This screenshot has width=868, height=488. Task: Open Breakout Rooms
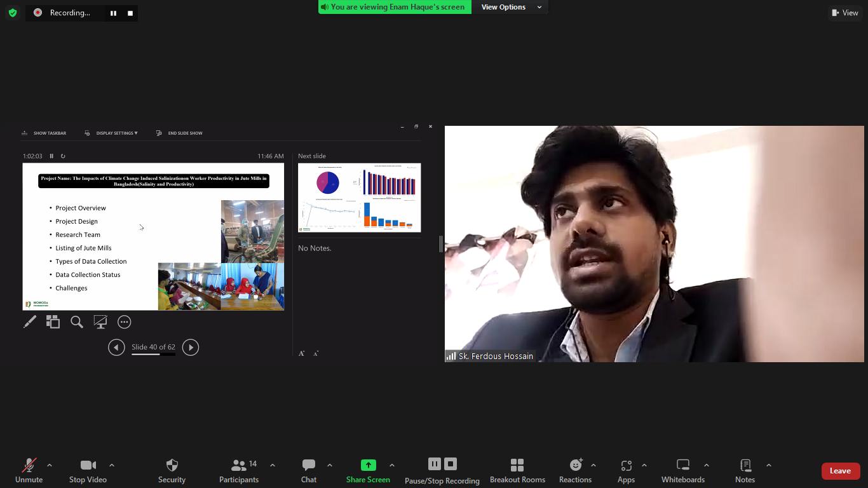coord(517,471)
